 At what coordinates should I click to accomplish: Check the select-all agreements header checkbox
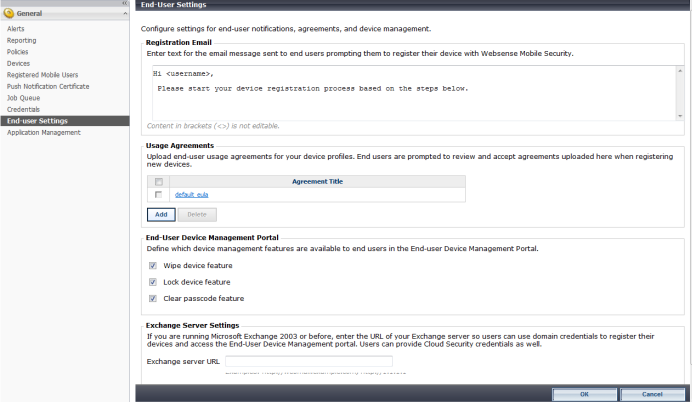pos(159,182)
